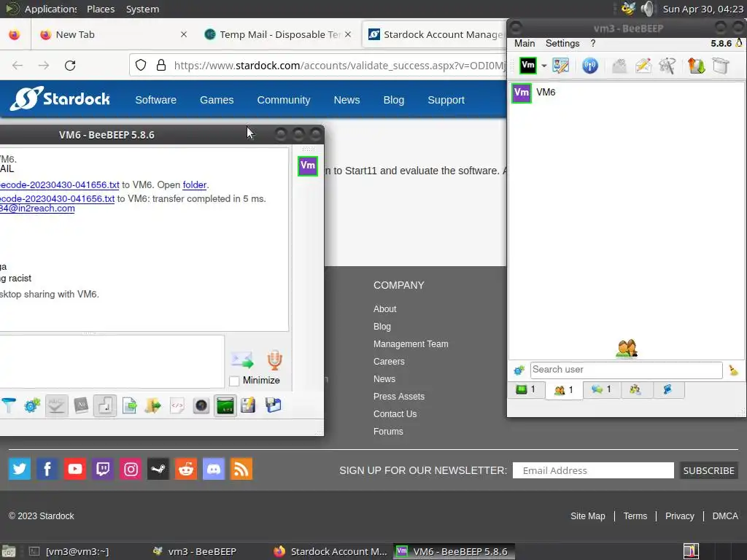The width and height of the screenshot is (747, 560).
Task: Clear search with the broom icon
Action: 733,370
